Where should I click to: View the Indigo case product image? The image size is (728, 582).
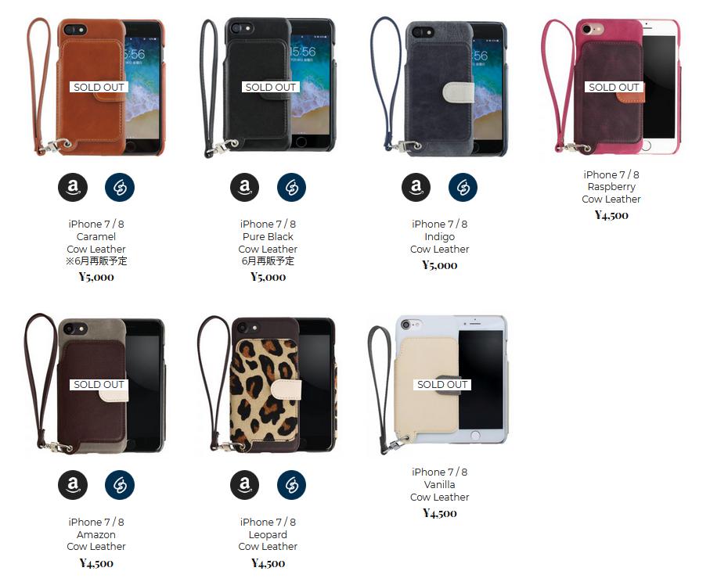pyautogui.click(x=440, y=87)
